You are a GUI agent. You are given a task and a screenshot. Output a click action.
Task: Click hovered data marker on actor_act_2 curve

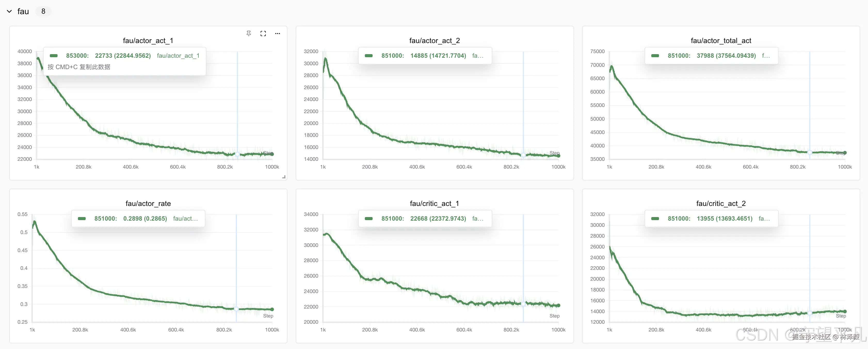[523, 155]
